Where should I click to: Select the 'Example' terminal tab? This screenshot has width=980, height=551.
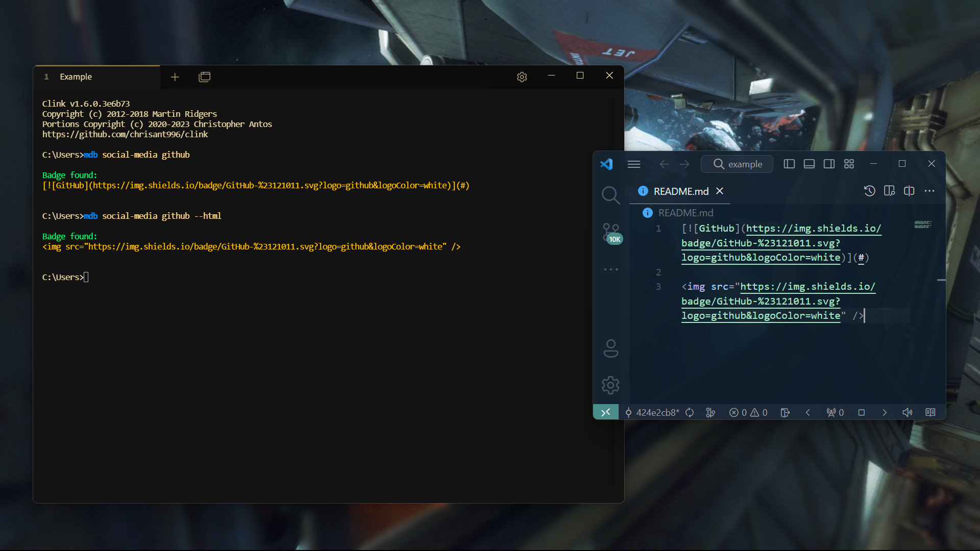97,77
